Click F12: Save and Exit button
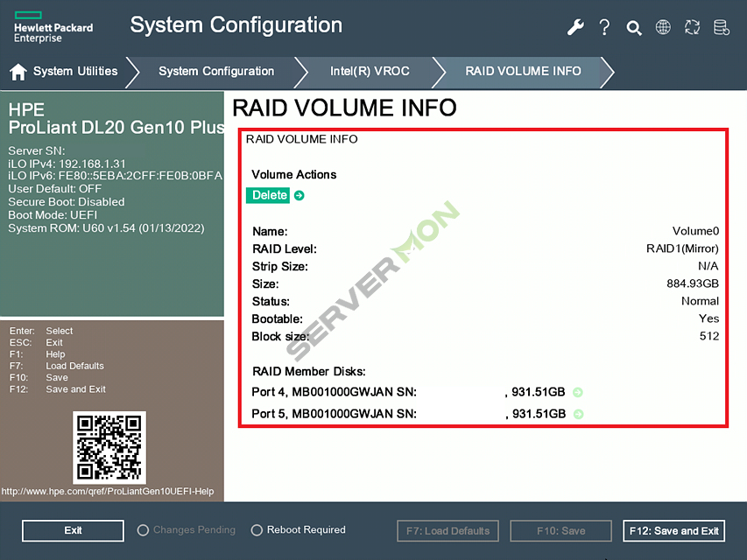Image resolution: width=747 pixels, height=560 pixels. tap(673, 531)
